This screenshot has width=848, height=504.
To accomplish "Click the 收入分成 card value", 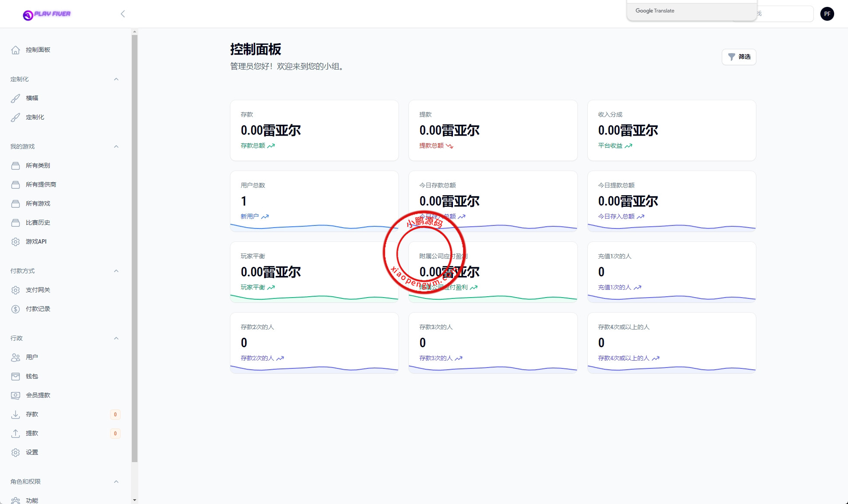I will point(628,130).
